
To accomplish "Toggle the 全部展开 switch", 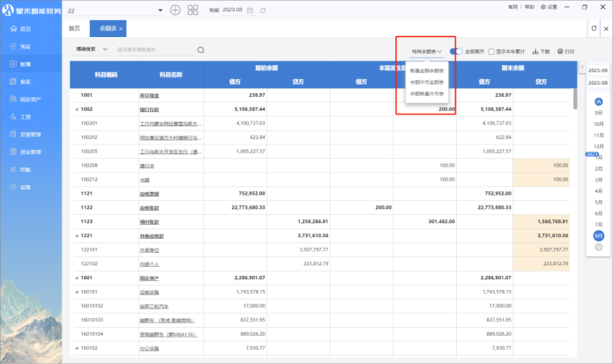I will pyautogui.click(x=455, y=52).
